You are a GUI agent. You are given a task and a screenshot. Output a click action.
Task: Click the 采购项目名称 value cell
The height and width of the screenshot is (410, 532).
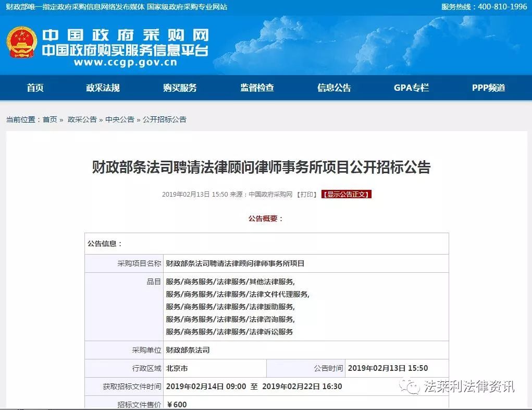306,263
